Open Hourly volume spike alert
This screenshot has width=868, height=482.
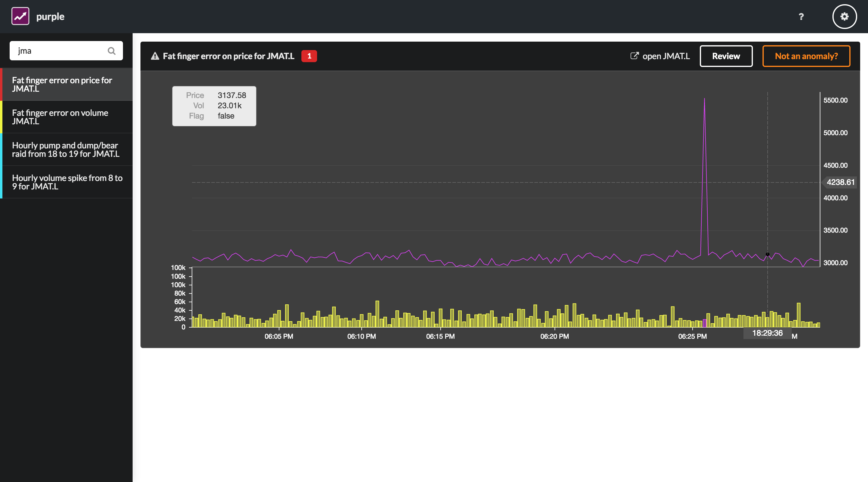pyautogui.click(x=67, y=182)
